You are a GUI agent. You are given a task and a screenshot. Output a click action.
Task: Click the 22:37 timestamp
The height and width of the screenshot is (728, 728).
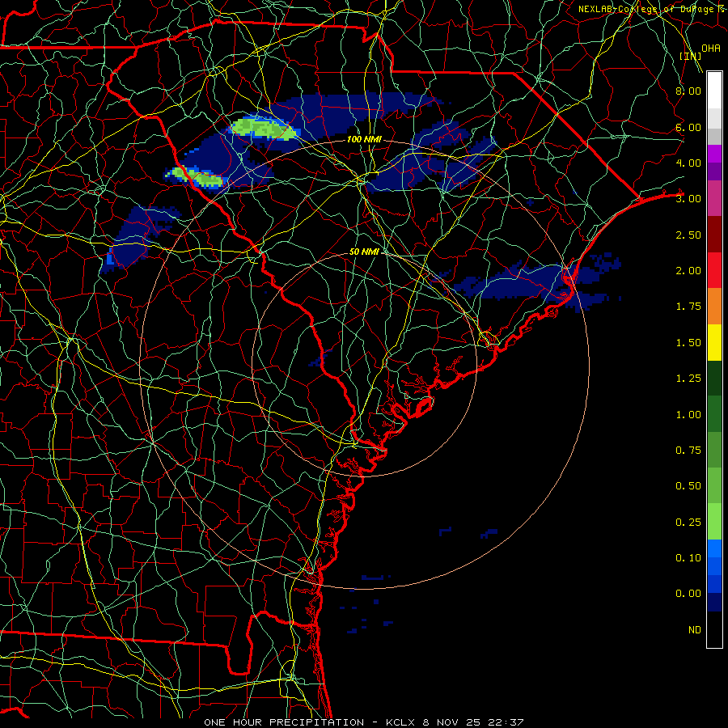(x=508, y=722)
